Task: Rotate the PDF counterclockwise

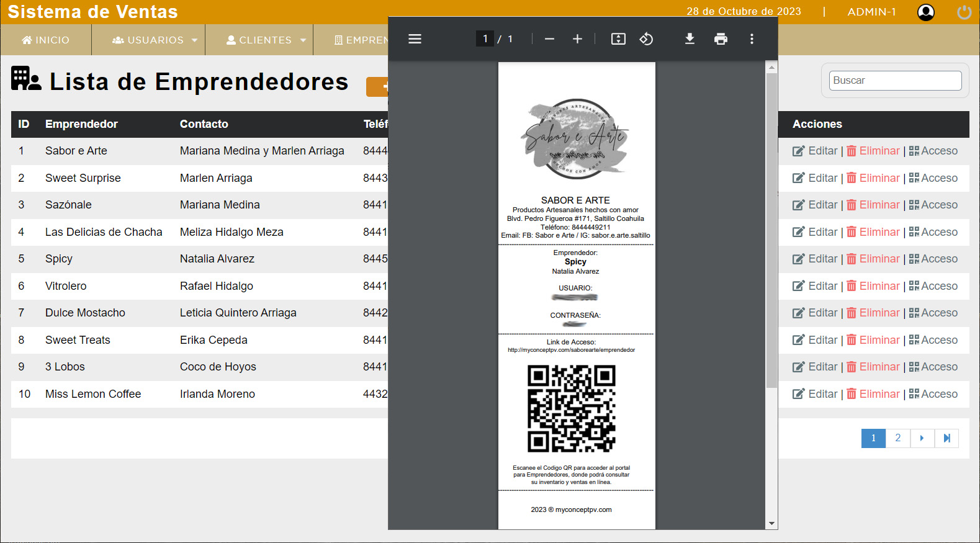Action: 646,39
